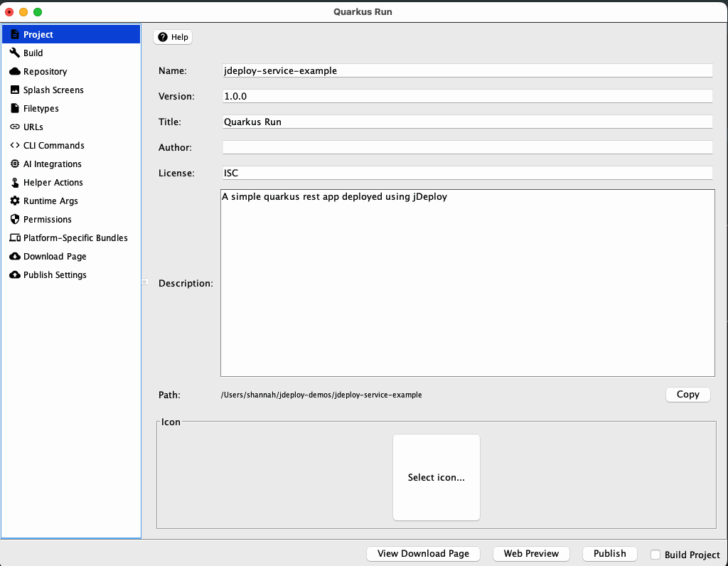This screenshot has height=566, width=728.
Task: Click the Copy button next to Path
Action: (x=687, y=394)
